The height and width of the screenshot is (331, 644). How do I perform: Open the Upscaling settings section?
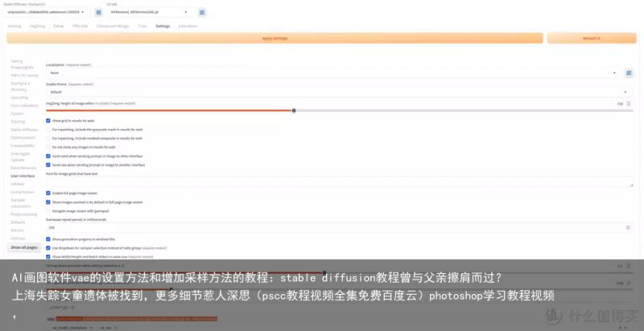tap(19, 97)
